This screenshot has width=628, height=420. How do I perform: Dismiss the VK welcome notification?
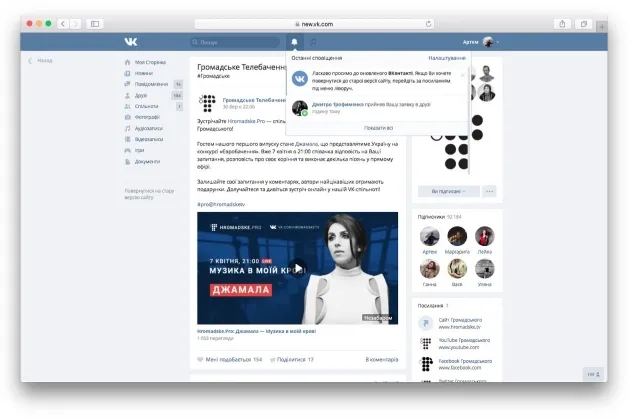pos(463,74)
